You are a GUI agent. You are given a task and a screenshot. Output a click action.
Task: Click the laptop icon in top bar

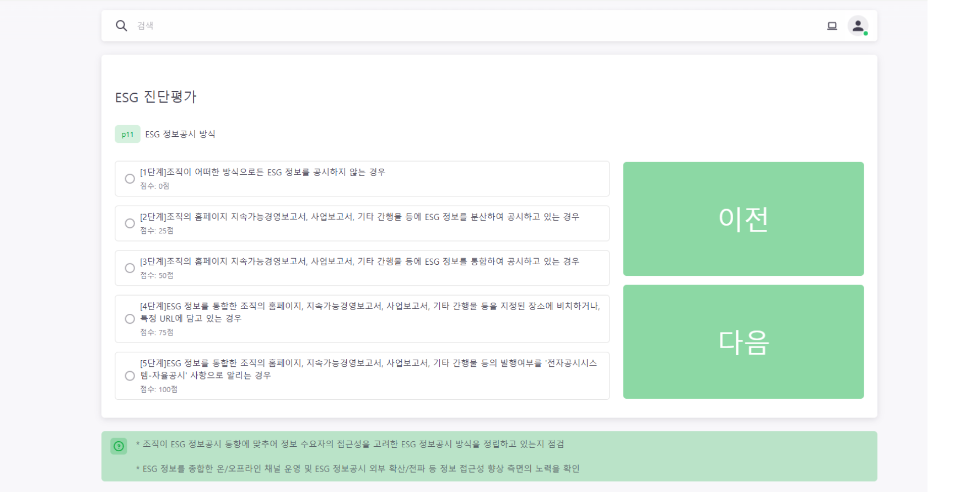(x=832, y=26)
